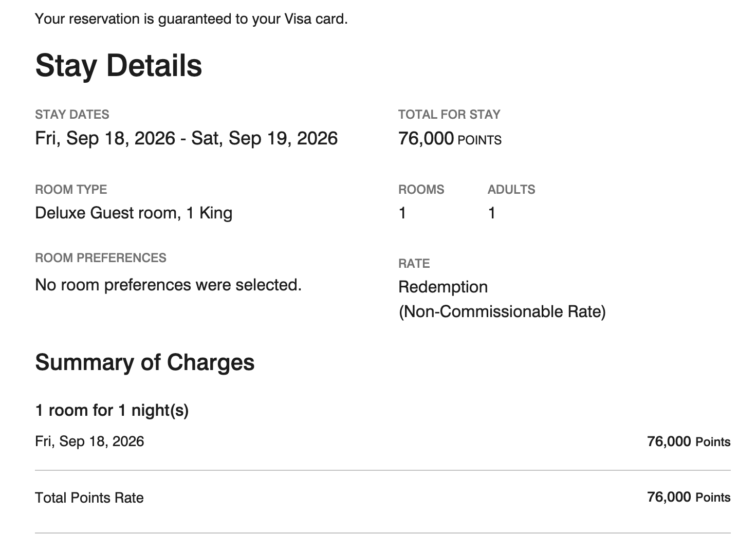Viewport: 756px width, 534px height.
Task: Click the ROOM PREFERENCES label
Action: (x=101, y=257)
